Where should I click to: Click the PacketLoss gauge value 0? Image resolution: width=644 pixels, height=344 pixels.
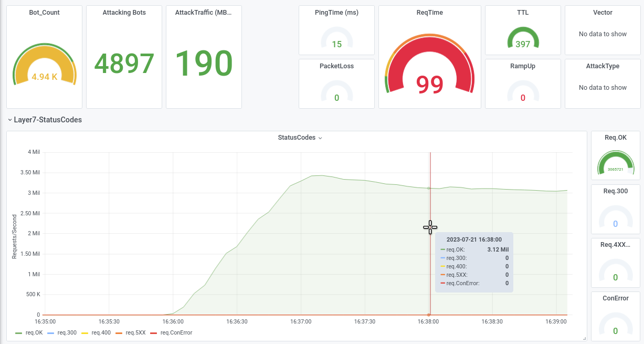pos(337,98)
